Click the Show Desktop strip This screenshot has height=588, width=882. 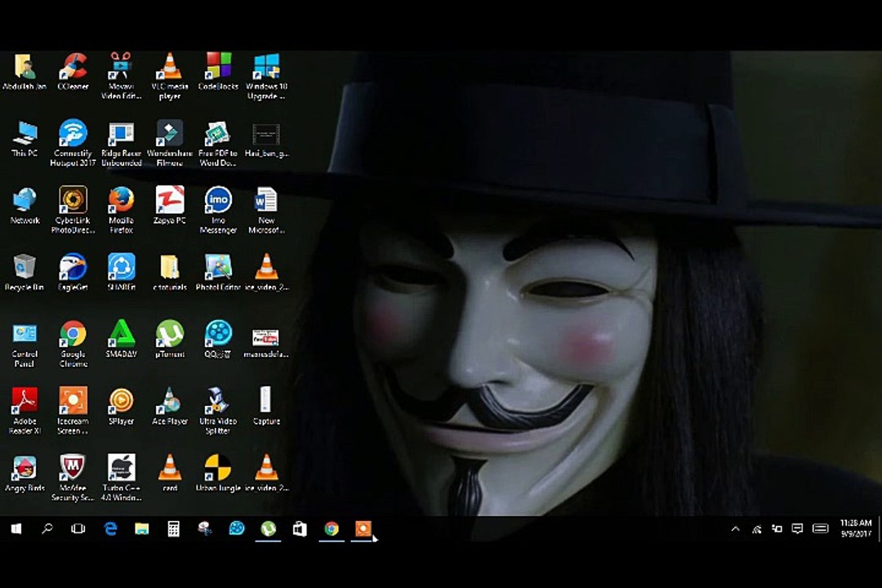tap(880, 529)
